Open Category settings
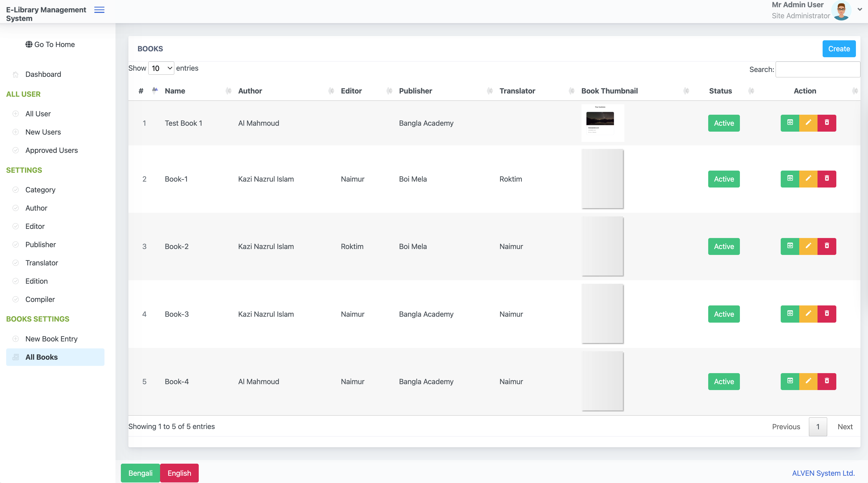The image size is (868, 483). coord(41,190)
